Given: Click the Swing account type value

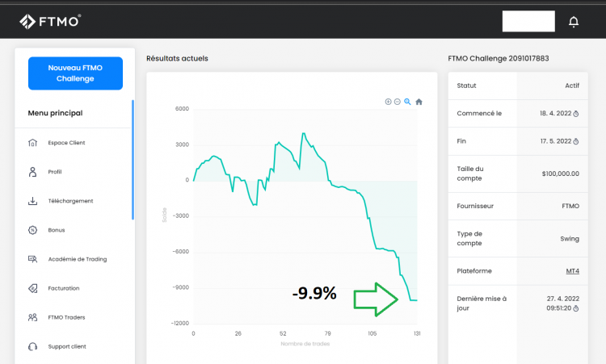Looking at the screenshot, I should click(x=570, y=239).
